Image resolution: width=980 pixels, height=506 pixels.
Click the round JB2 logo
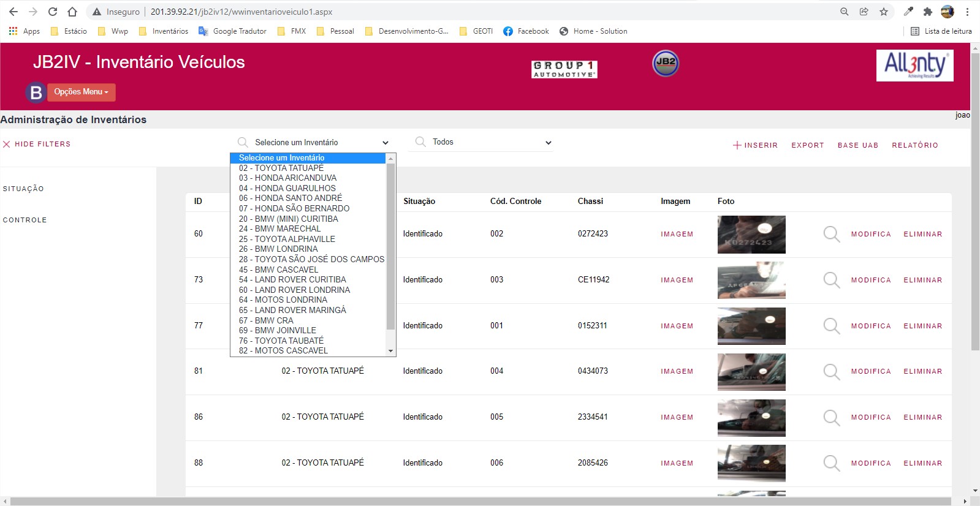pos(666,62)
